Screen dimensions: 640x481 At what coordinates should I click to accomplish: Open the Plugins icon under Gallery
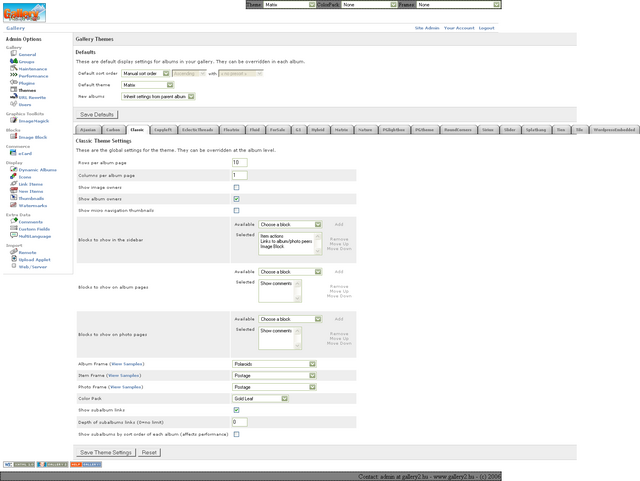[13, 82]
